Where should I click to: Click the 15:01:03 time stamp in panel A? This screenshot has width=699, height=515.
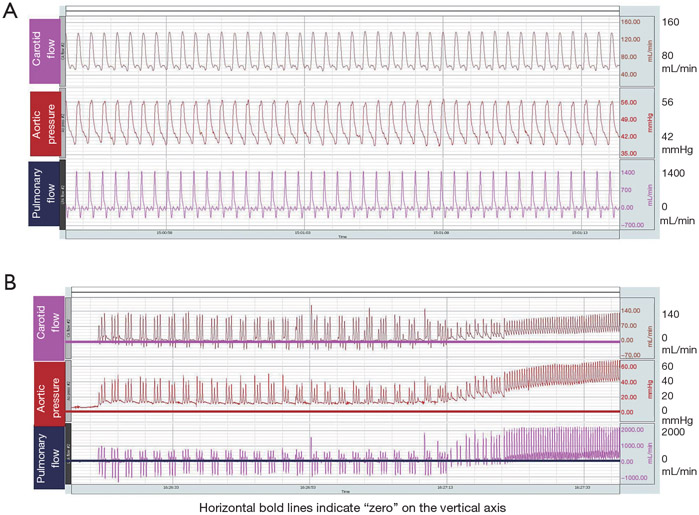(302, 233)
